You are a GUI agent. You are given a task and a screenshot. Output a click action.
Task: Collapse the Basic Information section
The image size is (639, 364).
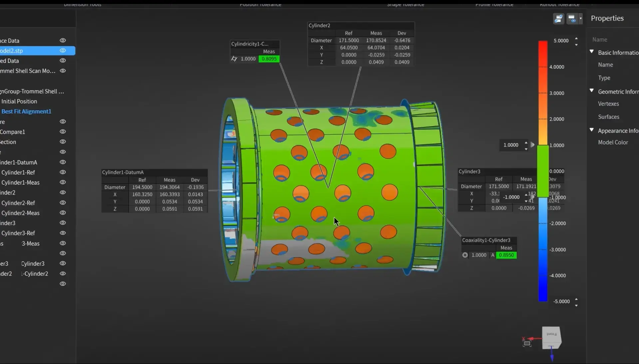(592, 52)
